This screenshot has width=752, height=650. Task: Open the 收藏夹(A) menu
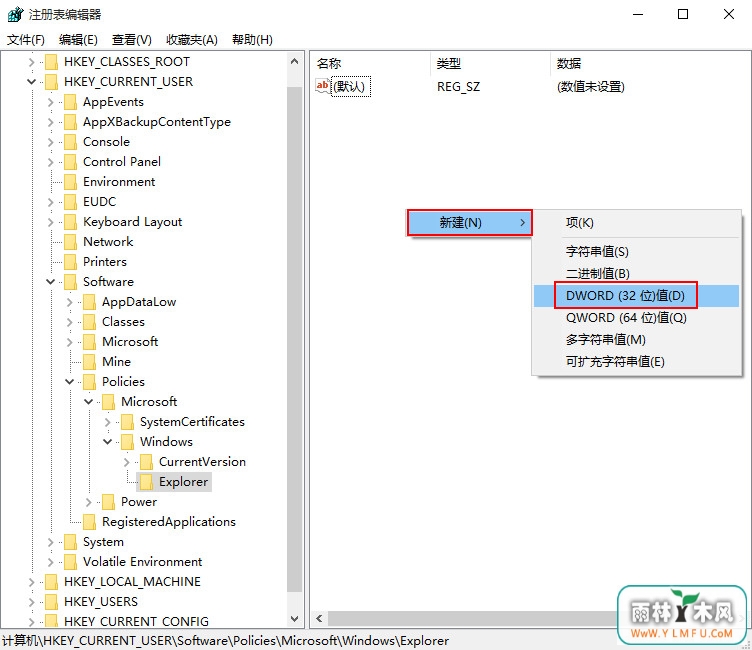click(192, 40)
